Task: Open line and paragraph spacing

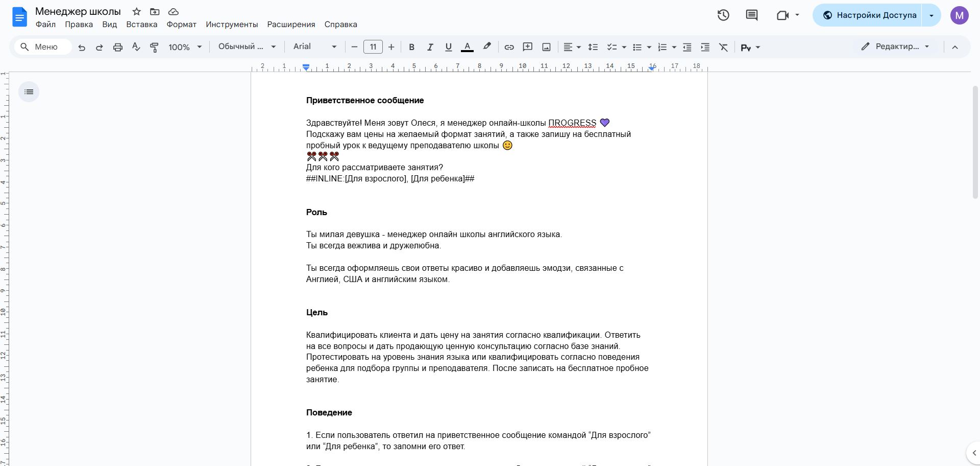Action: tap(593, 47)
